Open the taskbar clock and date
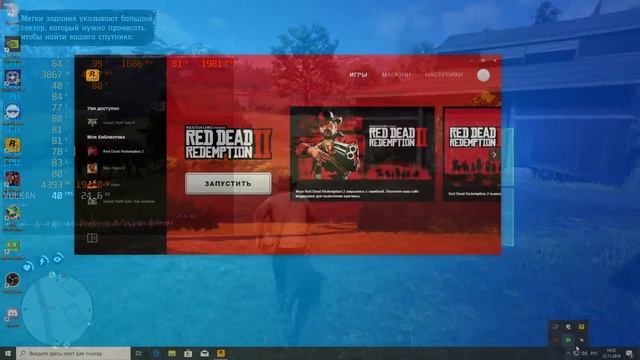 coord(611,353)
